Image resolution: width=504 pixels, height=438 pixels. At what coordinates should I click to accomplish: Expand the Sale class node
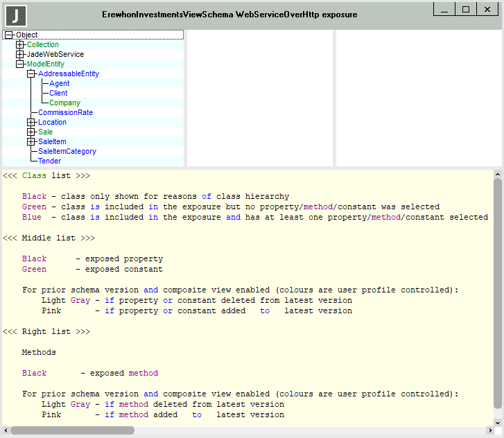(x=31, y=132)
